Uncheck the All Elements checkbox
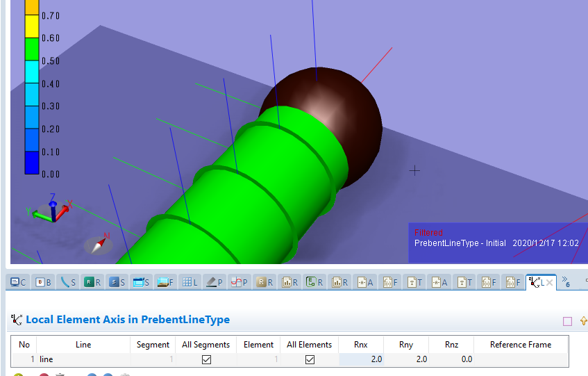This screenshot has width=588, height=376. pos(310,359)
